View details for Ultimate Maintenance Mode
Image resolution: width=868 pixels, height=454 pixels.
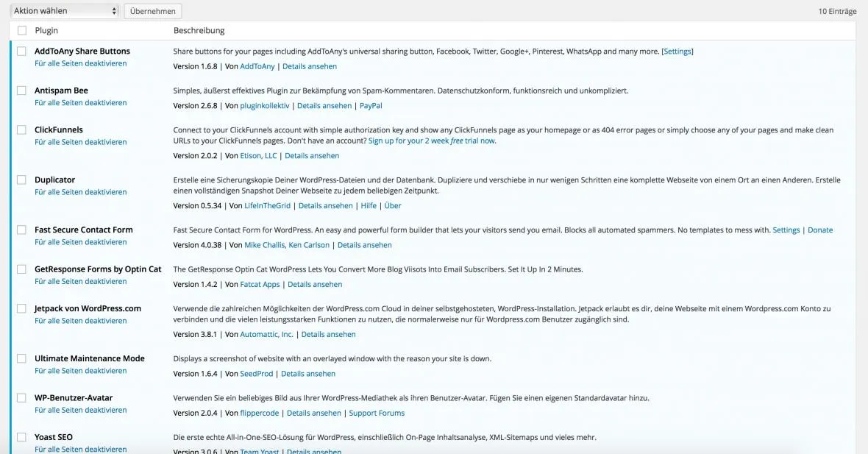308,374
